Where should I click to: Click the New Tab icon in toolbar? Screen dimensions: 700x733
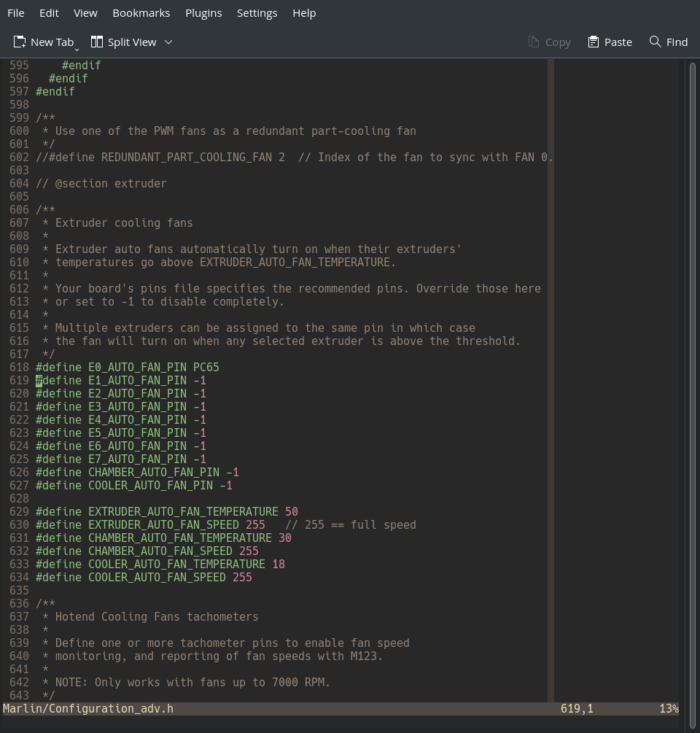pyautogui.click(x=20, y=42)
